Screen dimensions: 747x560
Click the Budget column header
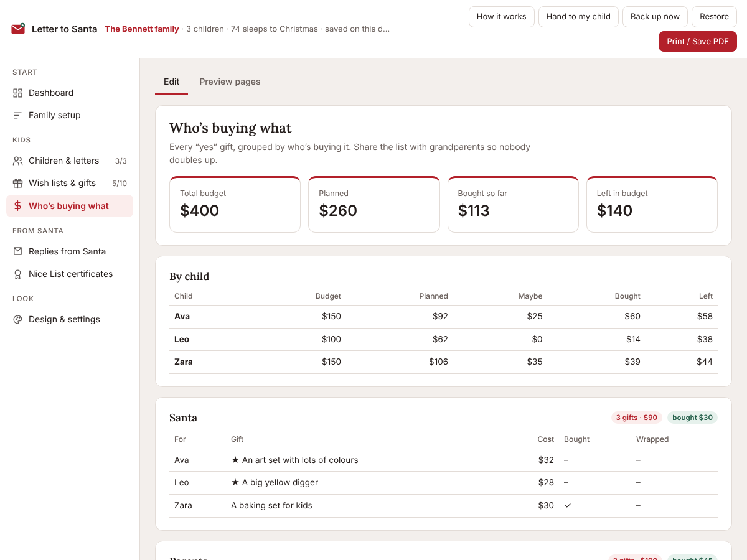pyautogui.click(x=328, y=296)
